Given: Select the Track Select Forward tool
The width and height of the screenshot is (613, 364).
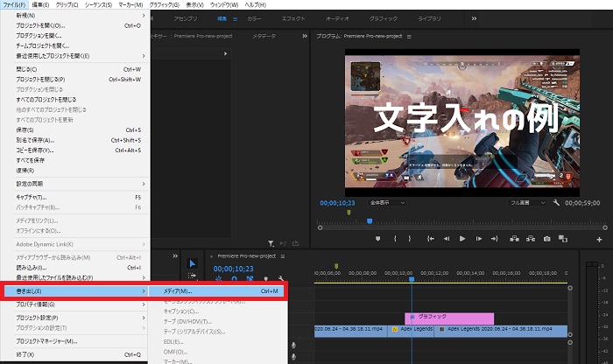Looking at the screenshot, I should pyautogui.click(x=192, y=276).
